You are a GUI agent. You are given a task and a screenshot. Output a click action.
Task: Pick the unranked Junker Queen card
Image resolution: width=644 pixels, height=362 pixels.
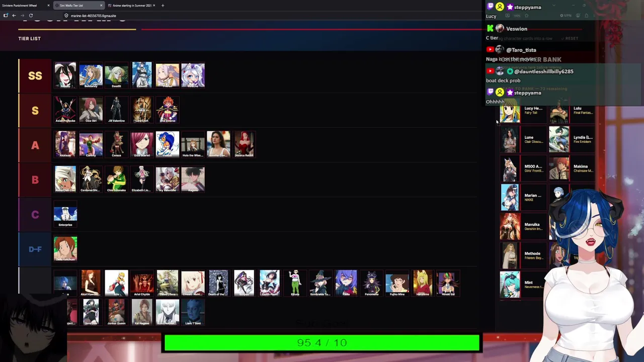coord(117,313)
